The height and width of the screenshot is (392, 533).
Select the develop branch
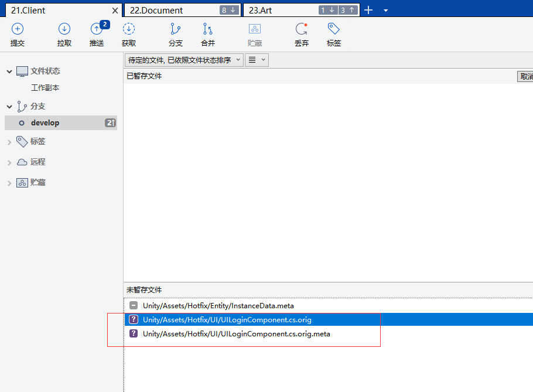(x=61, y=122)
